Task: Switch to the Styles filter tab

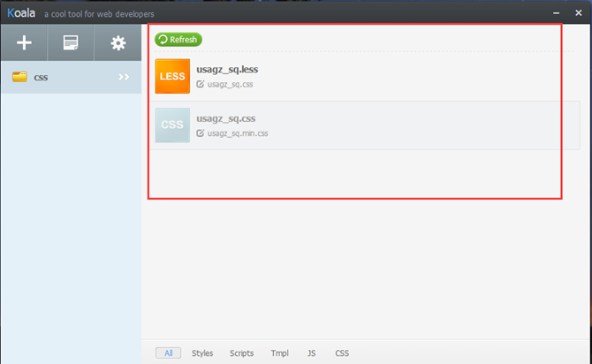Action: pyautogui.click(x=202, y=353)
